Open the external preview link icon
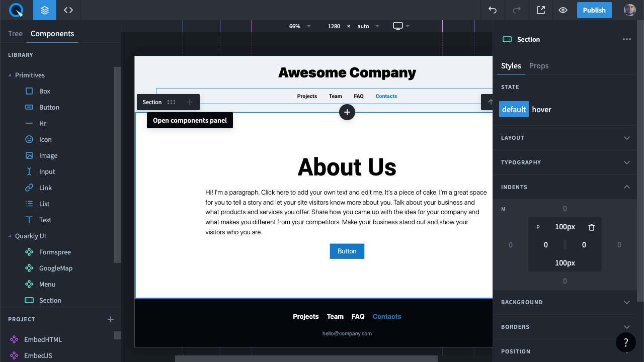 pyautogui.click(x=541, y=10)
